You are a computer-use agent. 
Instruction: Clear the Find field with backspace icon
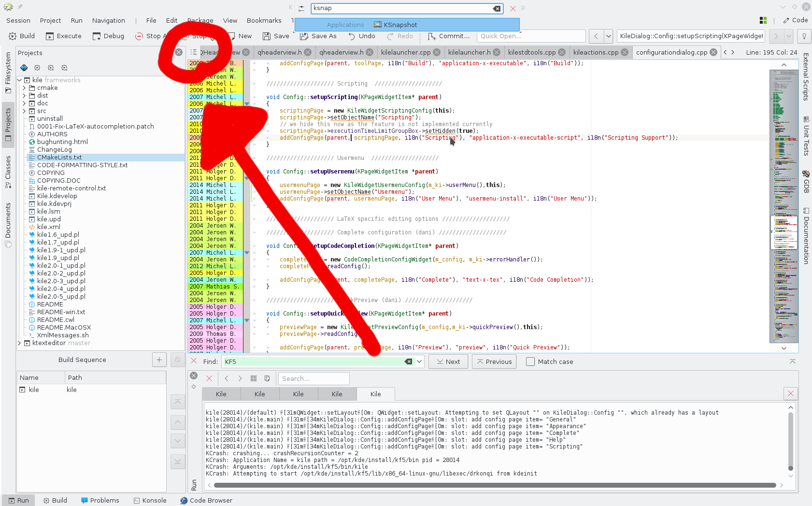click(x=409, y=361)
